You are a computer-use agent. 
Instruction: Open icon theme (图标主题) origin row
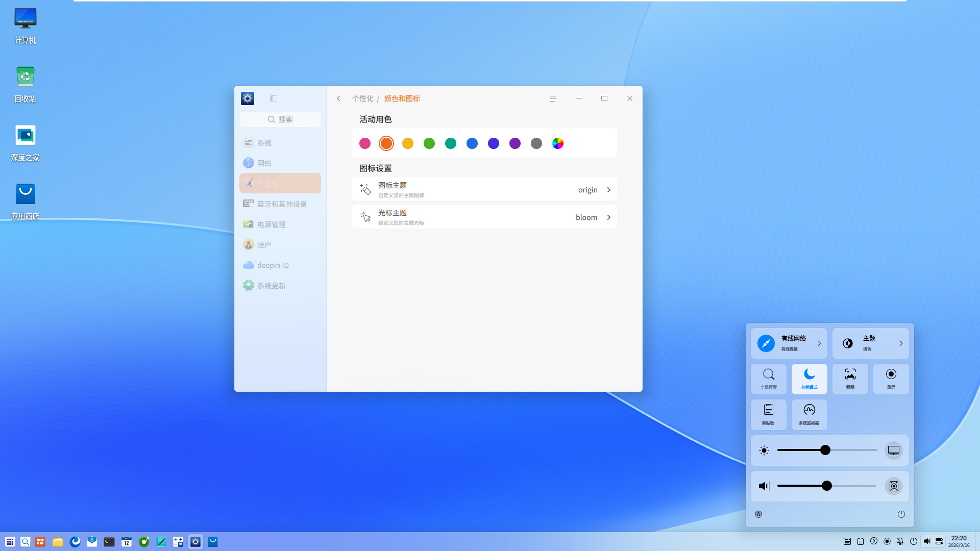tap(484, 189)
